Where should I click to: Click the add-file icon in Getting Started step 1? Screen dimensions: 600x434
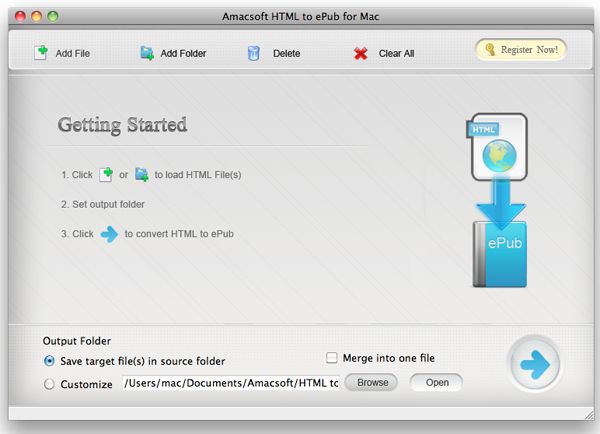(x=106, y=175)
